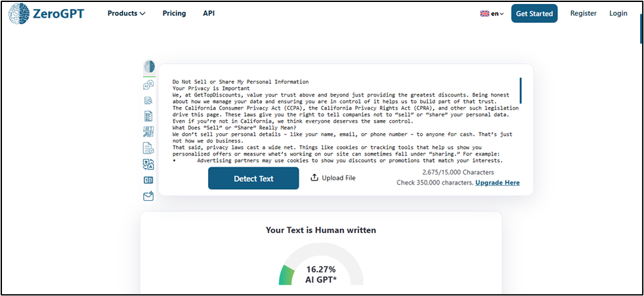The image size is (644, 296).
Task: Click Upload File
Action: click(333, 178)
